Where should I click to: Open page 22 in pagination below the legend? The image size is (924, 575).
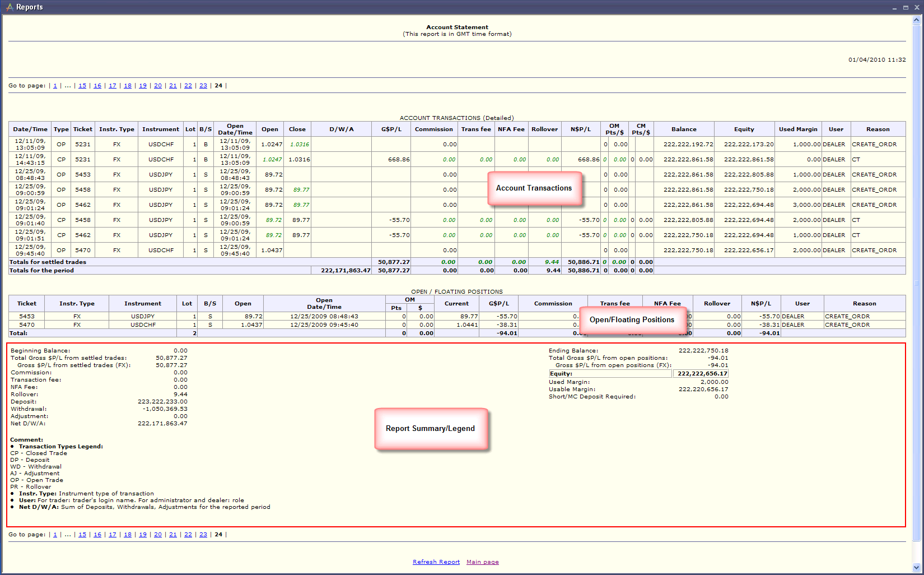(x=188, y=535)
